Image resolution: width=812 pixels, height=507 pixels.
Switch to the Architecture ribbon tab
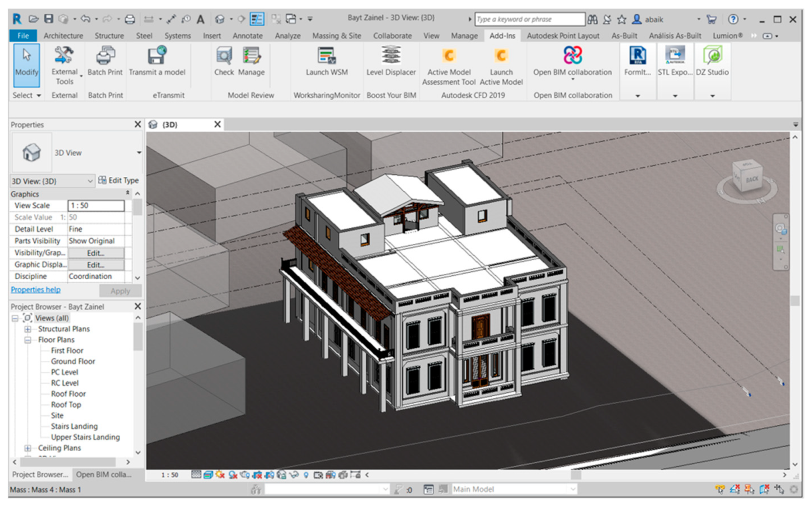63,36
